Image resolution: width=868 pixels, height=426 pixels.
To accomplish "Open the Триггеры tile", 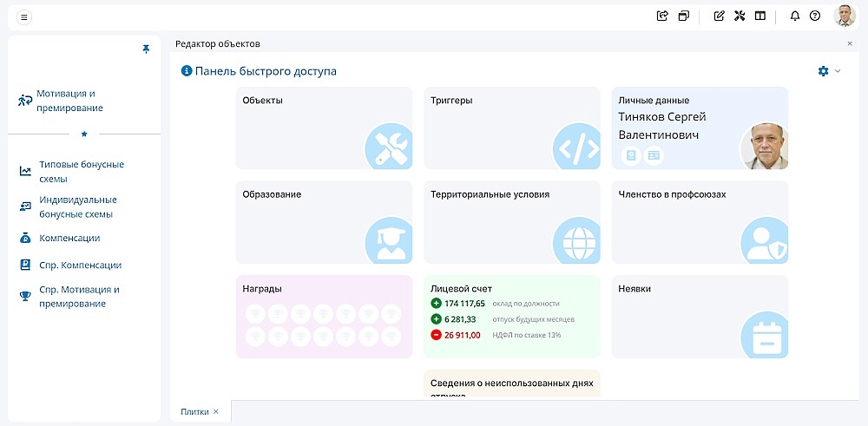I will 511,128.
